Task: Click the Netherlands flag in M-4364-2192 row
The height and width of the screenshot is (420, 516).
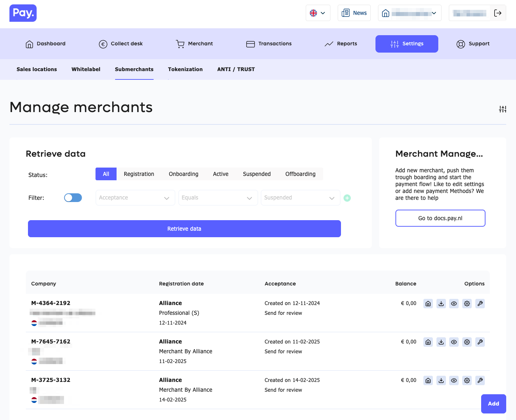Action: pos(34,323)
